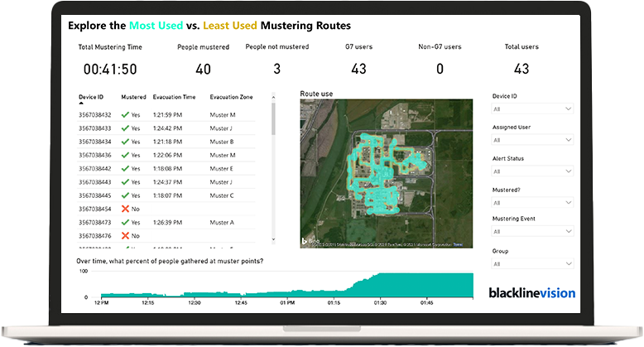Viewport: 644px width, 347px height.
Task: Click the red X for device 3567038454
Action: tap(125, 209)
